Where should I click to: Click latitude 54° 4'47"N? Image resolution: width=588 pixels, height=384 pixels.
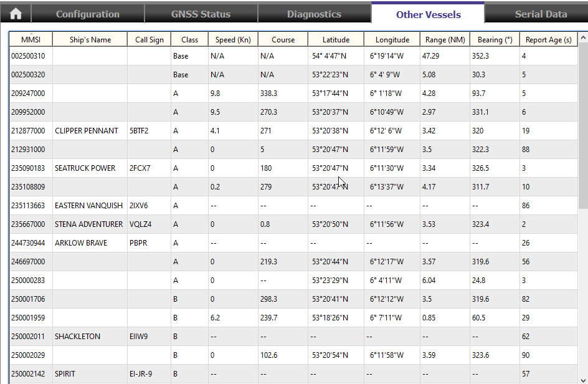pyautogui.click(x=330, y=56)
